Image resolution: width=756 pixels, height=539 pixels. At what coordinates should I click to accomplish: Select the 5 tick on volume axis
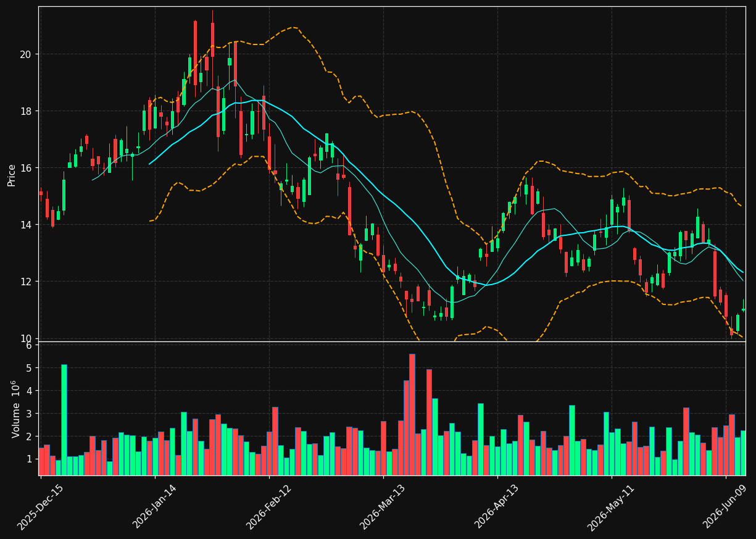click(x=28, y=368)
